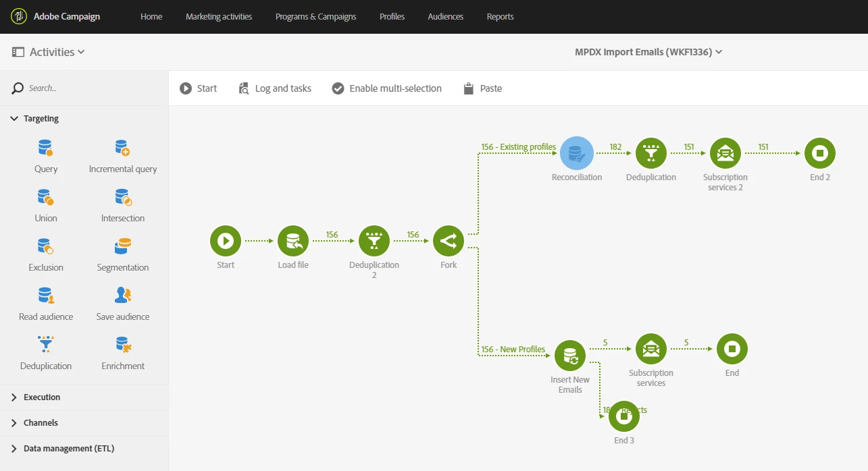The height and width of the screenshot is (471, 868).
Task: Open the Reports menu
Action: tap(500, 17)
